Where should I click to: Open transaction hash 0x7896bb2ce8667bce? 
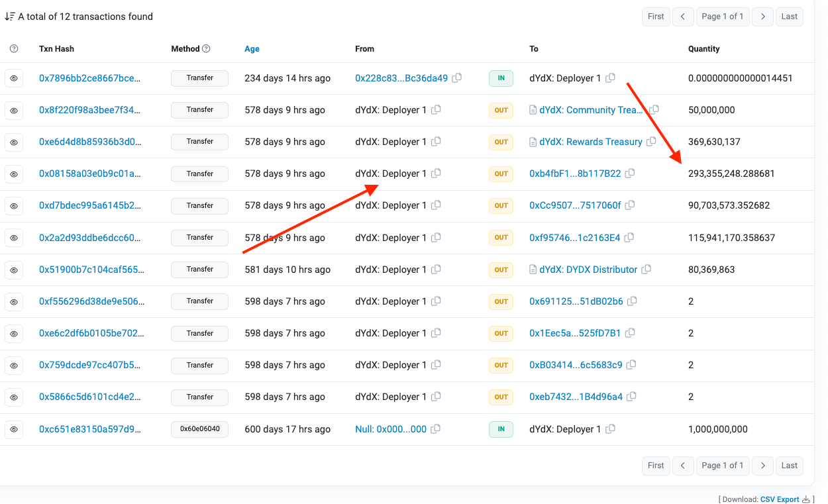click(x=90, y=78)
